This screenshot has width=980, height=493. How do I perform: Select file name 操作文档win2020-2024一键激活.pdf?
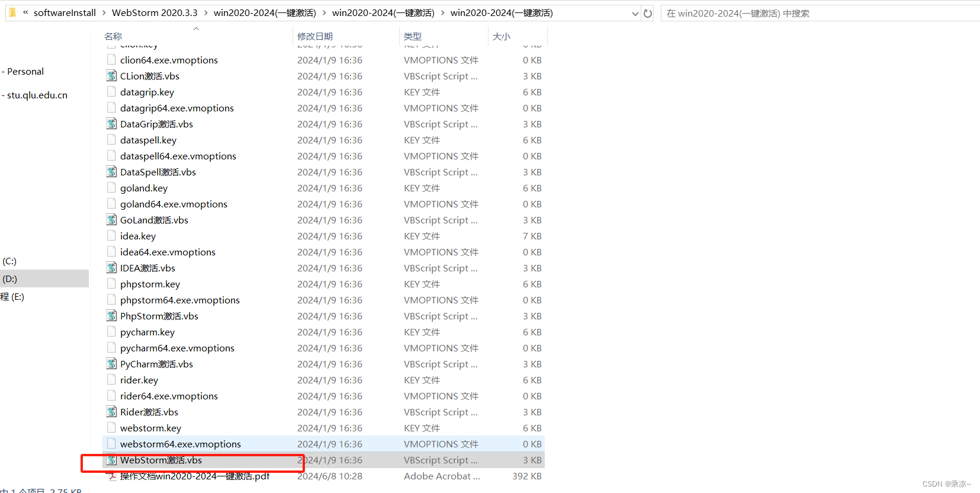tap(195, 476)
